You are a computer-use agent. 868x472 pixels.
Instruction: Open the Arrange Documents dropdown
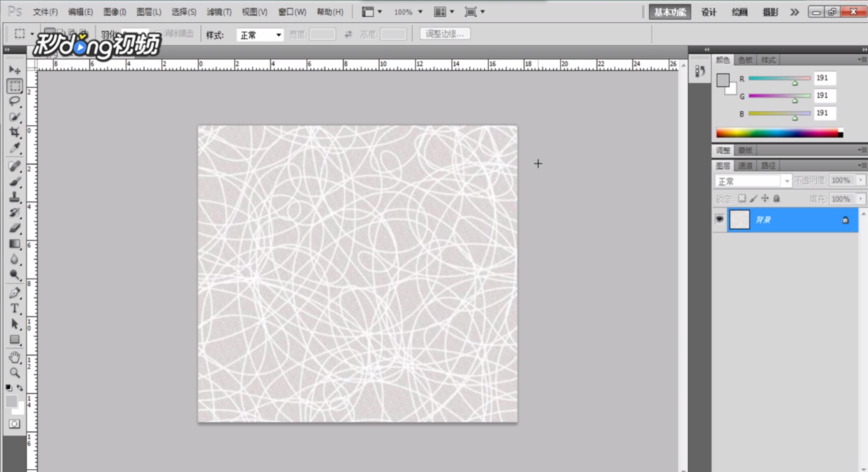(444, 12)
